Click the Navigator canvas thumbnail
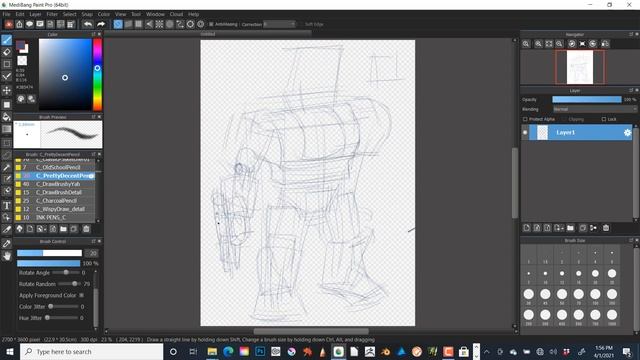This screenshot has width=640, height=360. [580, 67]
